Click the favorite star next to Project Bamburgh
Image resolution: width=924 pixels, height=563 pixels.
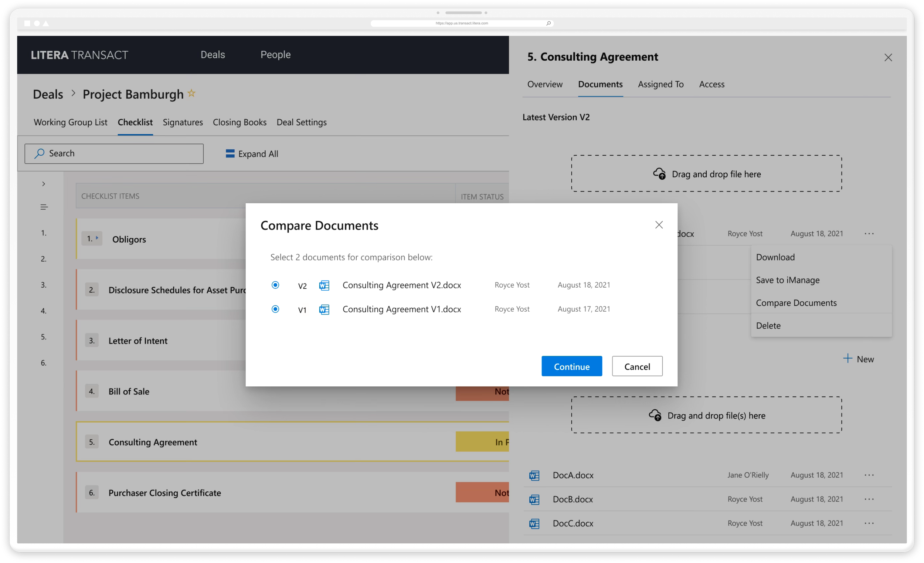coord(191,93)
